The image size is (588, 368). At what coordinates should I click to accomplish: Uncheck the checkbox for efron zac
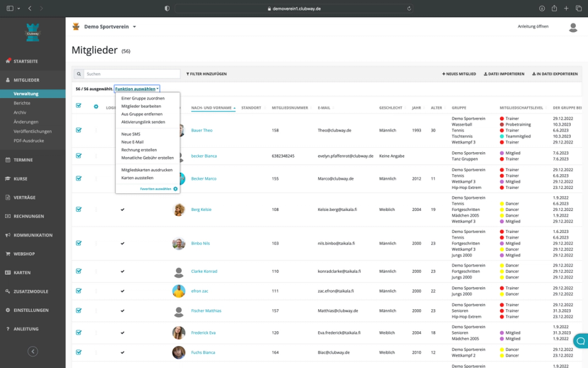(x=78, y=291)
